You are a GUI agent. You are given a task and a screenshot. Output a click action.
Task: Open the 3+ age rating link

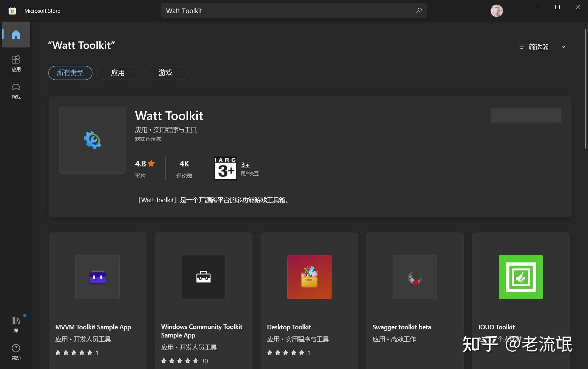tap(245, 165)
